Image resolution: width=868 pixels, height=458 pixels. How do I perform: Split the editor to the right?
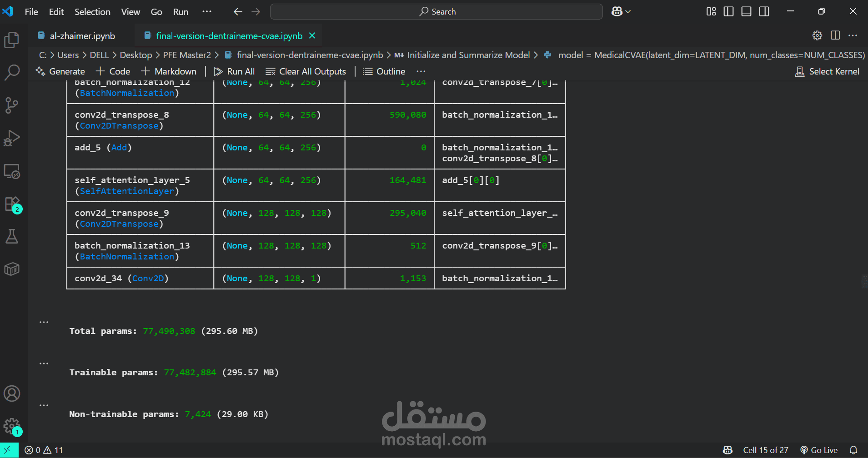[835, 35]
